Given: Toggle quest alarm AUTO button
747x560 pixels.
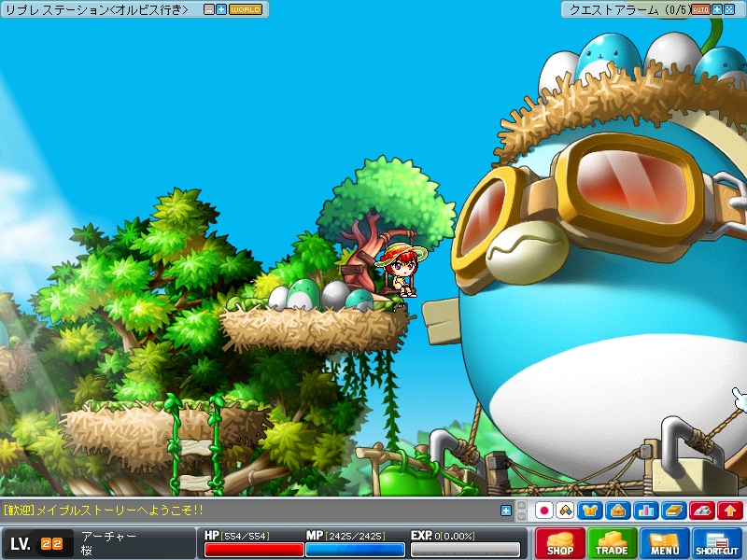Looking at the screenshot, I should click(x=701, y=9).
